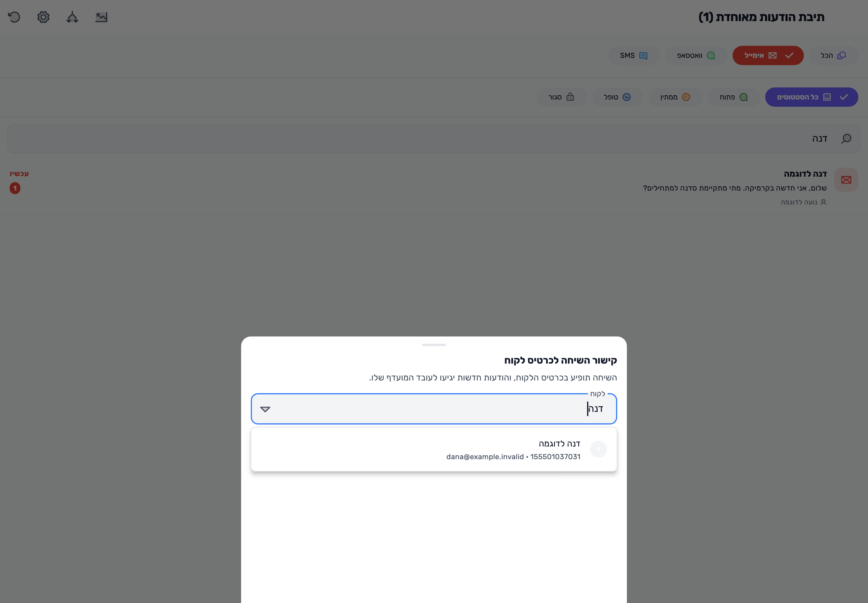The height and width of the screenshot is (603, 868).
Task: Click the page title תיבת הודעות מאוחדת
Action: [x=761, y=17]
